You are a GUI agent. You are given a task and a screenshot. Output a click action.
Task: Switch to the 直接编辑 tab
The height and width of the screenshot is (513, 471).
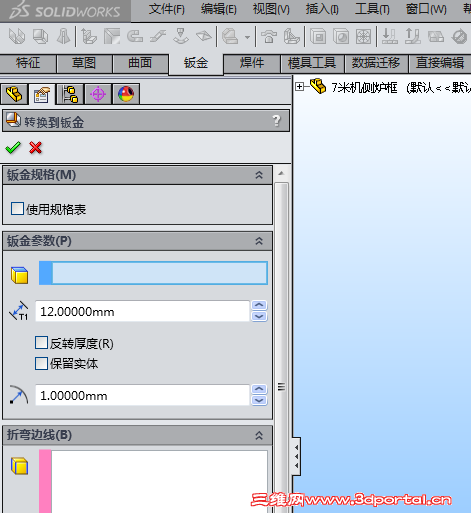coord(440,63)
